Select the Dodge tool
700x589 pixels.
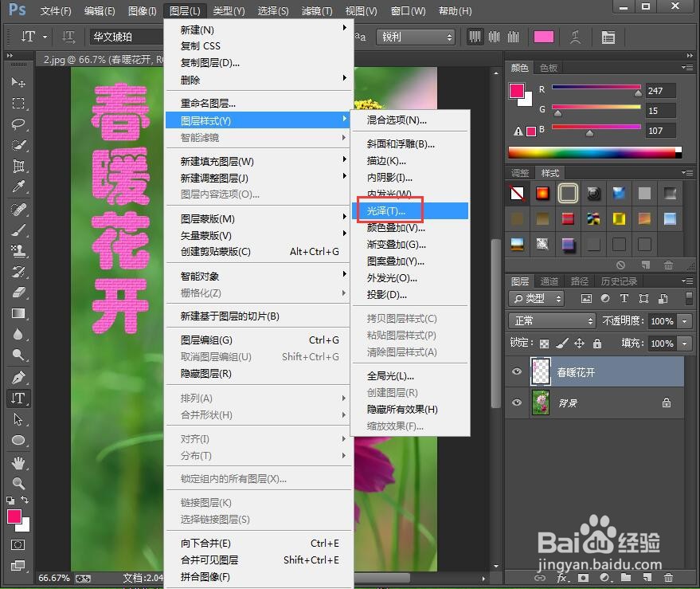(x=18, y=355)
